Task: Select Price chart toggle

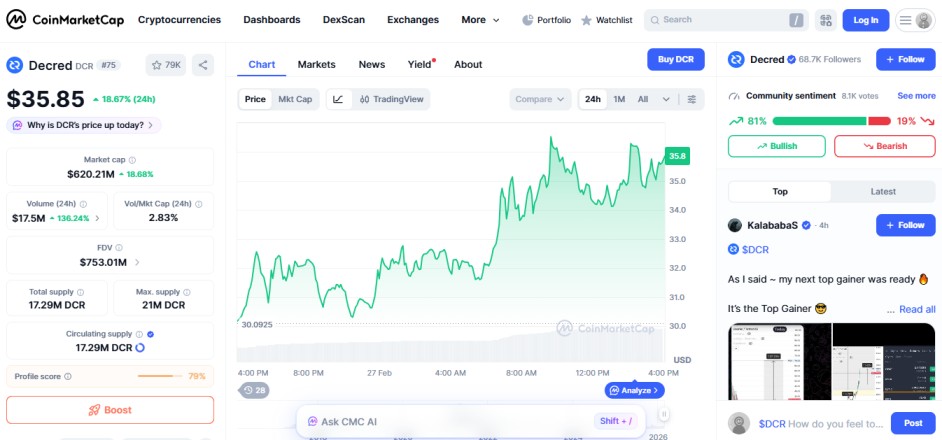Action: tap(255, 99)
